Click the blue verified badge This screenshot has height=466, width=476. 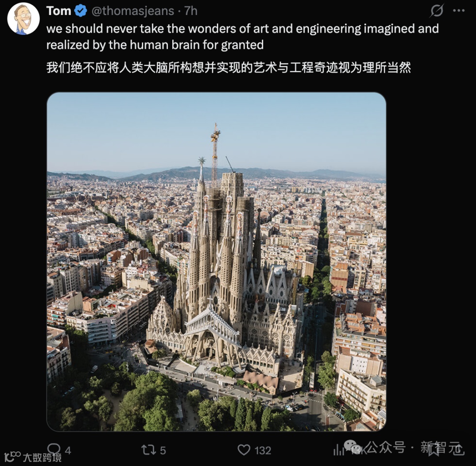pos(81,11)
